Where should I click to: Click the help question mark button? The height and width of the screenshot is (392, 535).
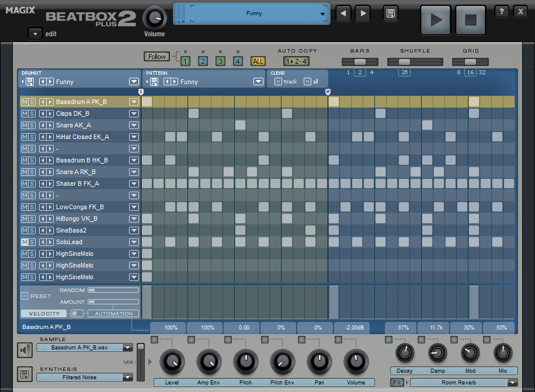(501, 12)
